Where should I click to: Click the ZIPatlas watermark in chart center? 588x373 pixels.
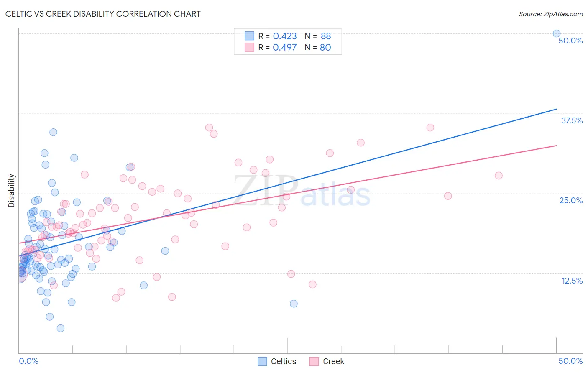pyautogui.click(x=302, y=191)
